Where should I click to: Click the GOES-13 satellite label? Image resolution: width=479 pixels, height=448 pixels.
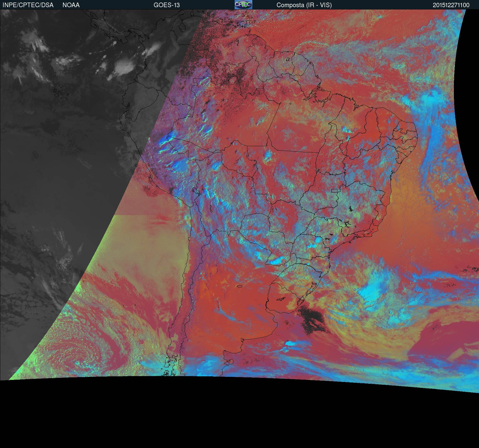(167, 5)
